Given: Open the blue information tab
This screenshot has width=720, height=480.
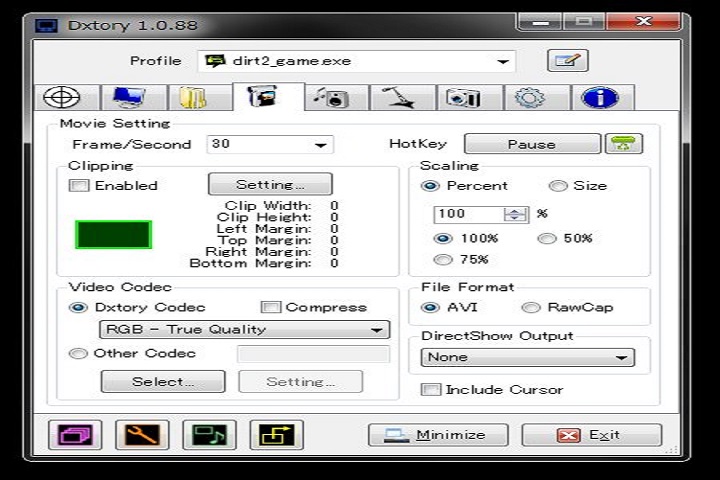Looking at the screenshot, I should [602, 97].
